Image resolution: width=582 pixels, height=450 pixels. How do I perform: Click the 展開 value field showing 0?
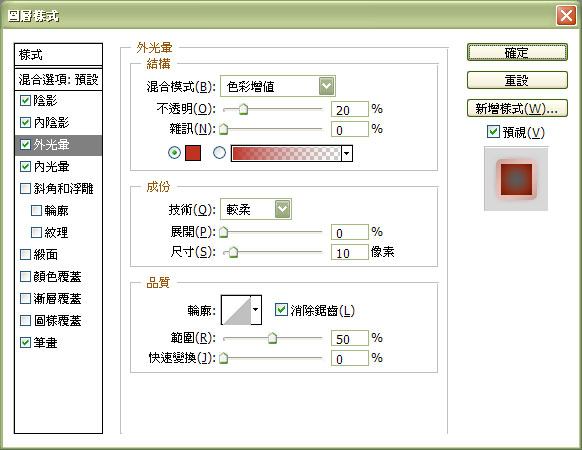tap(350, 232)
